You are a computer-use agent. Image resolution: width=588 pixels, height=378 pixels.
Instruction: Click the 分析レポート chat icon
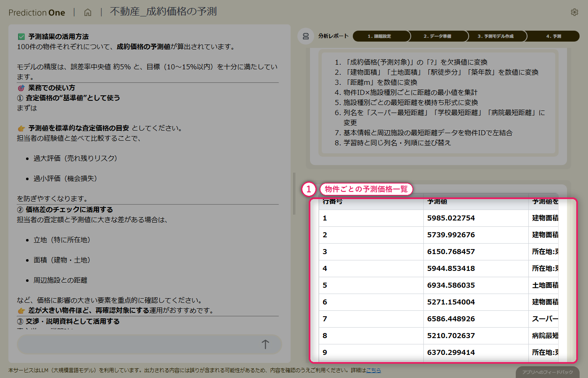(306, 36)
